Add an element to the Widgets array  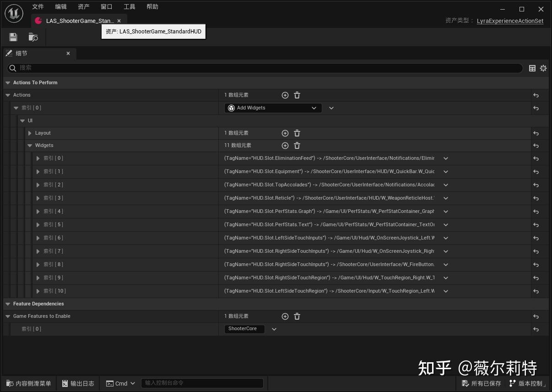tap(285, 145)
